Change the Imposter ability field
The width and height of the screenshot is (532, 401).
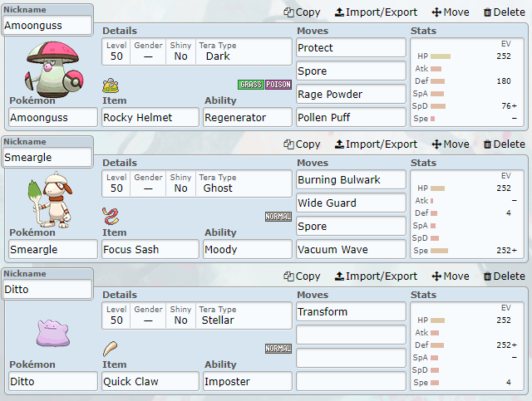248,381
